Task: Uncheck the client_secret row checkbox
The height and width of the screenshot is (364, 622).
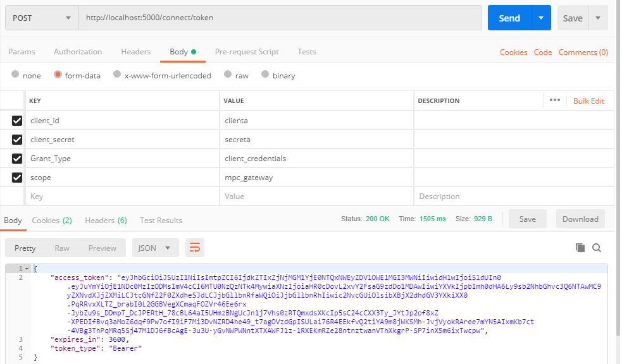Action: pyautogui.click(x=17, y=139)
